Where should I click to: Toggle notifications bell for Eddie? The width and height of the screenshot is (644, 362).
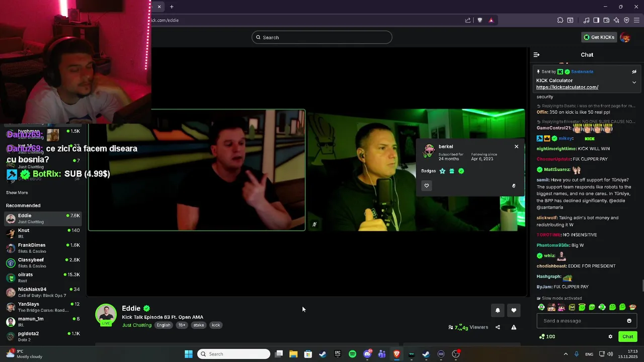pos(498,310)
